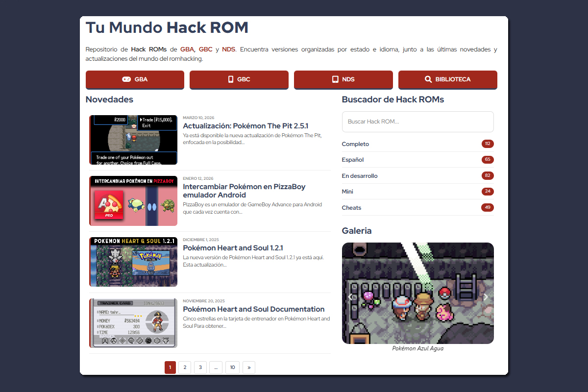Expand the ... pagination ellipsis
The image size is (588, 392).
pyautogui.click(x=216, y=367)
